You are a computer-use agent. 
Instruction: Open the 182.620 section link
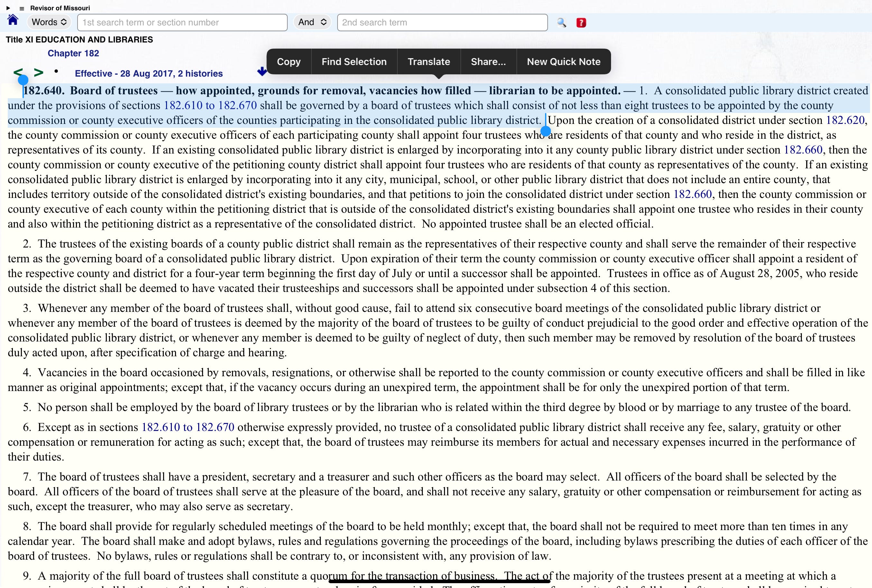coord(845,120)
